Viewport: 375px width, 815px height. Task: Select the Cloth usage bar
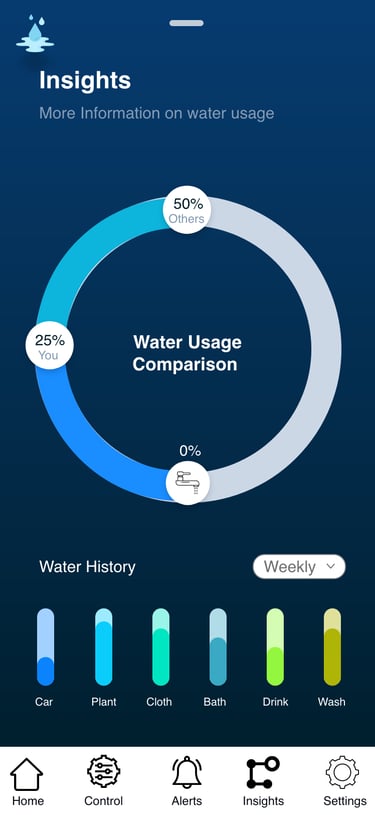click(x=161, y=647)
